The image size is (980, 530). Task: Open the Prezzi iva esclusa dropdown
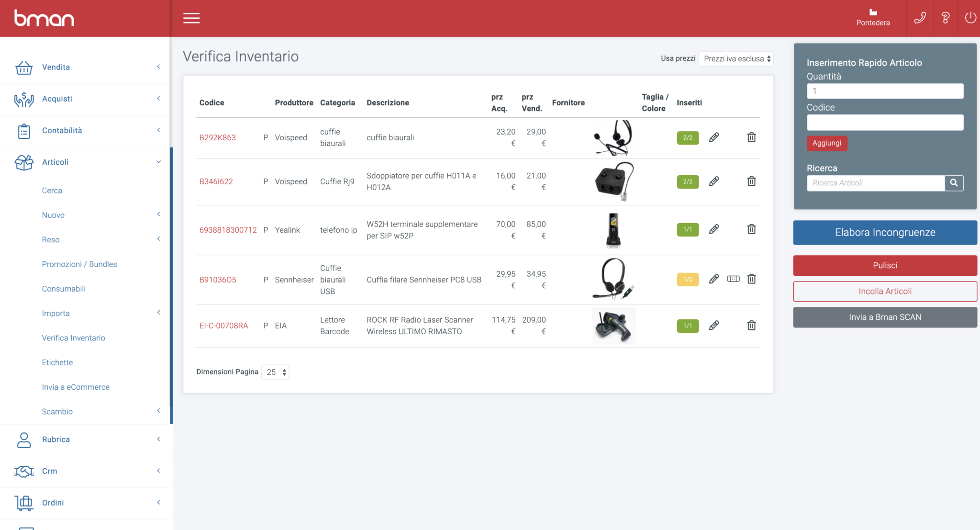click(x=735, y=58)
